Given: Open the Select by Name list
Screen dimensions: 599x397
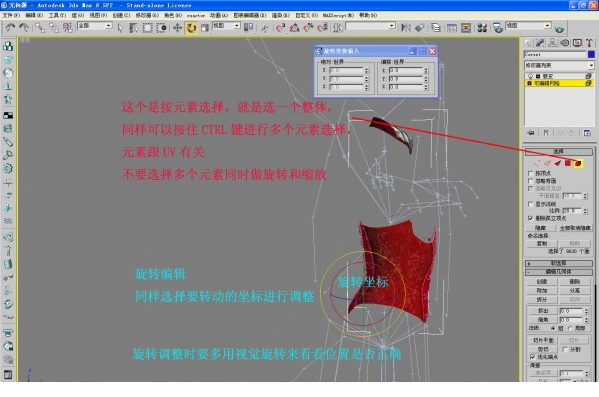Looking at the screenshot, I should pos(133,28).
